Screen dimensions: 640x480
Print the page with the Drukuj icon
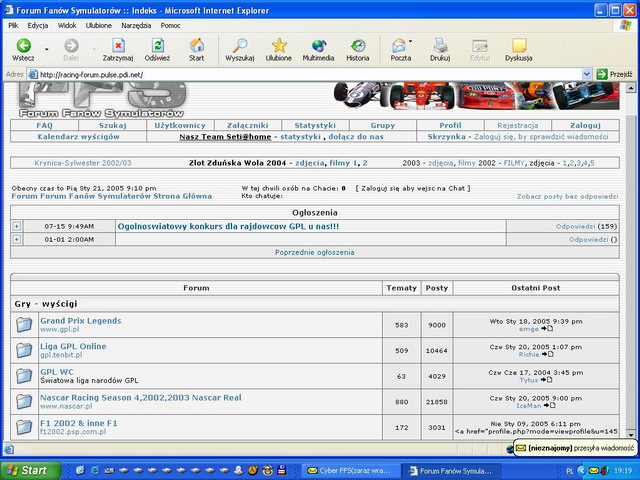tap(440, 50)
